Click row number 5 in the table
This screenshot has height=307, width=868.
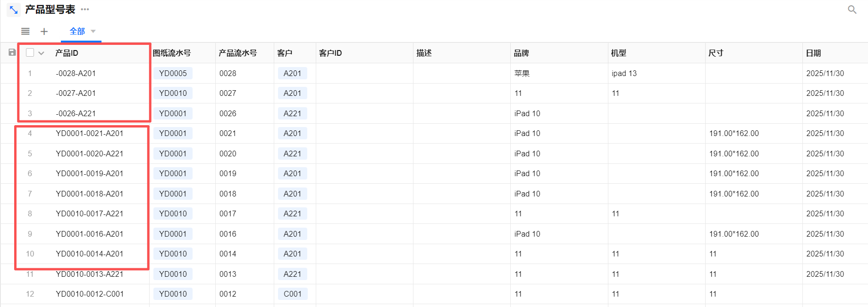coord(30,153)
